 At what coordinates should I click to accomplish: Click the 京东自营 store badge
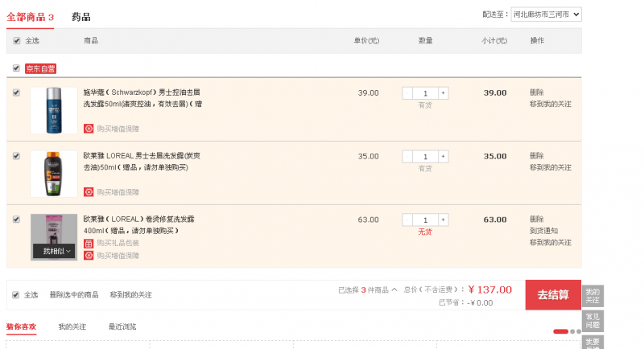click(40, 68)
